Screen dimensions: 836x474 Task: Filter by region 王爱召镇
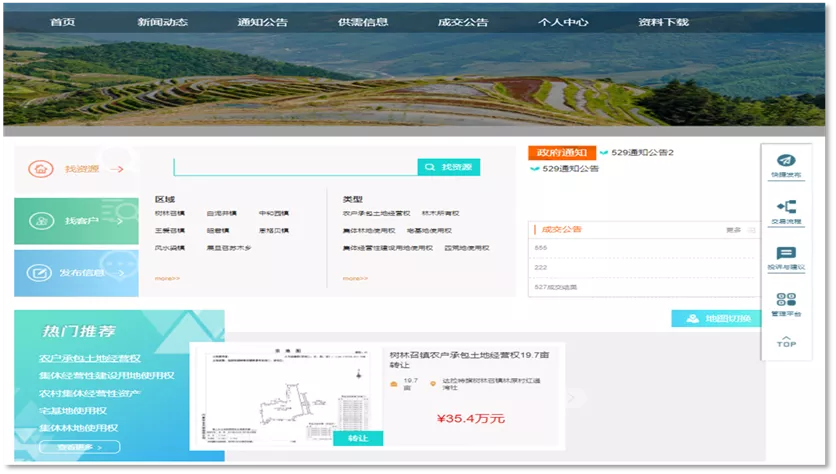(x=170, y=231)
